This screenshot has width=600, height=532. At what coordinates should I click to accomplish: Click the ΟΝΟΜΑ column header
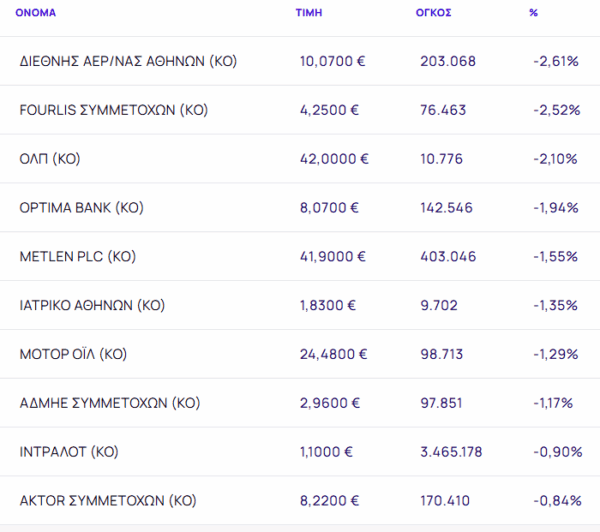(38, 14)
